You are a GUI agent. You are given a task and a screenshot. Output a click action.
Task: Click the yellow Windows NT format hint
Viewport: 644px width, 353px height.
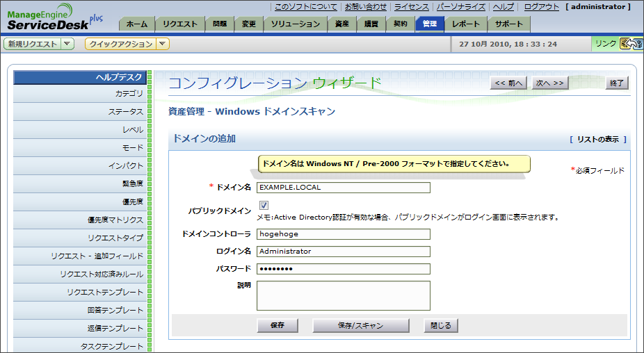394,164
